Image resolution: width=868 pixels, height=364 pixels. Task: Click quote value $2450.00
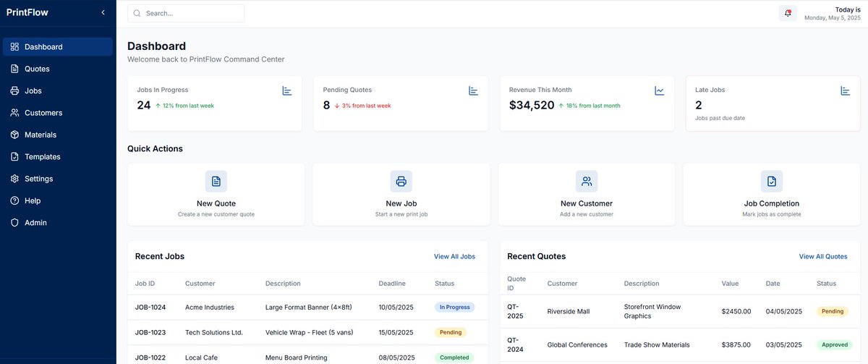(736, 311)
